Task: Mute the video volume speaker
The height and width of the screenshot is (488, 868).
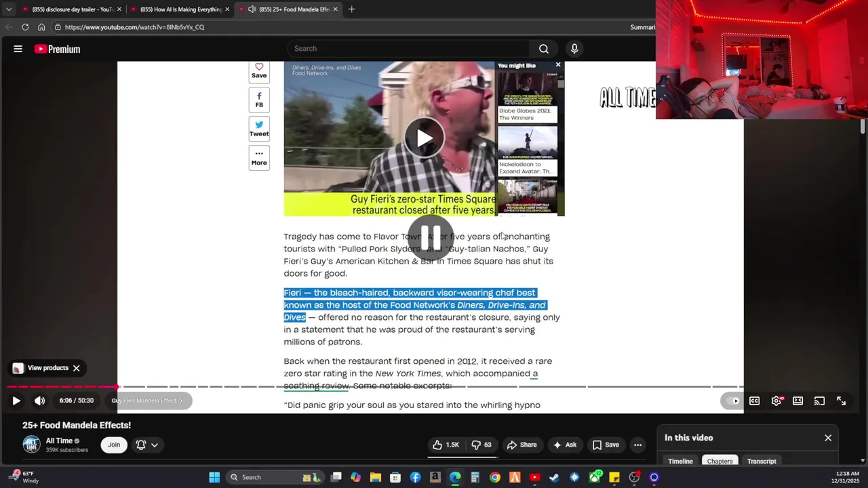Action: (40, 401)
